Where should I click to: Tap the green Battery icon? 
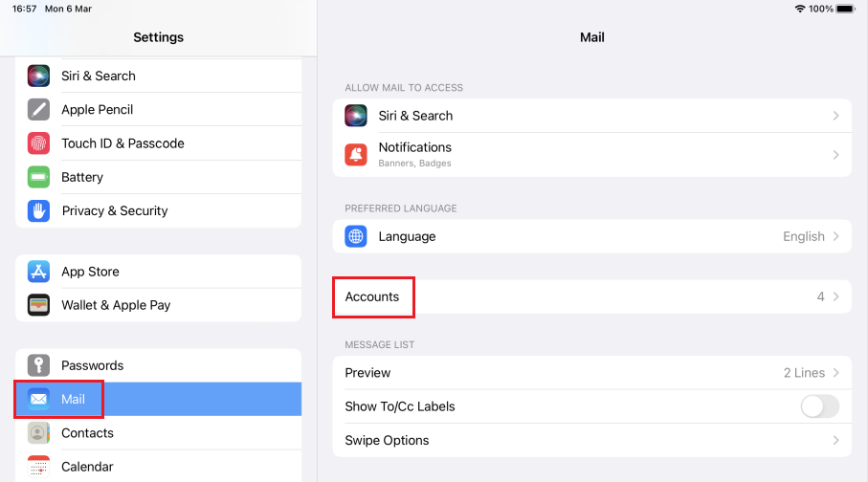pos(38,177)
